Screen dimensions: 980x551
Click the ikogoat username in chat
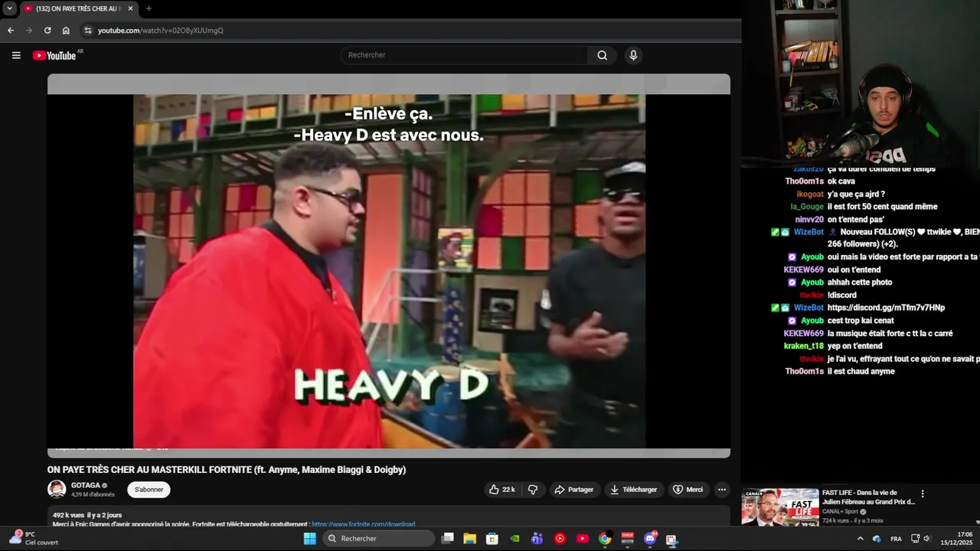810,194
